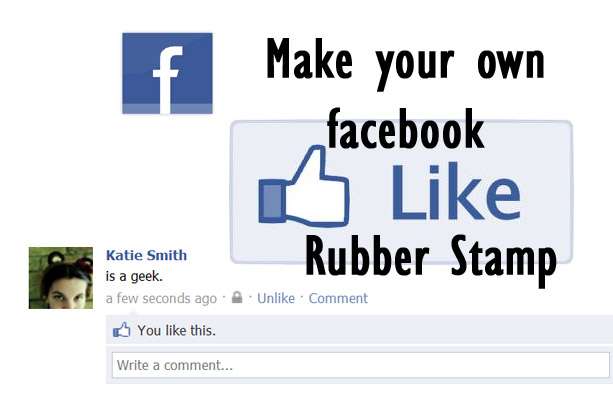
Task: Click small thumbs-up icon beside You like this
Action: pyautogui.click(x=122, y=330)
